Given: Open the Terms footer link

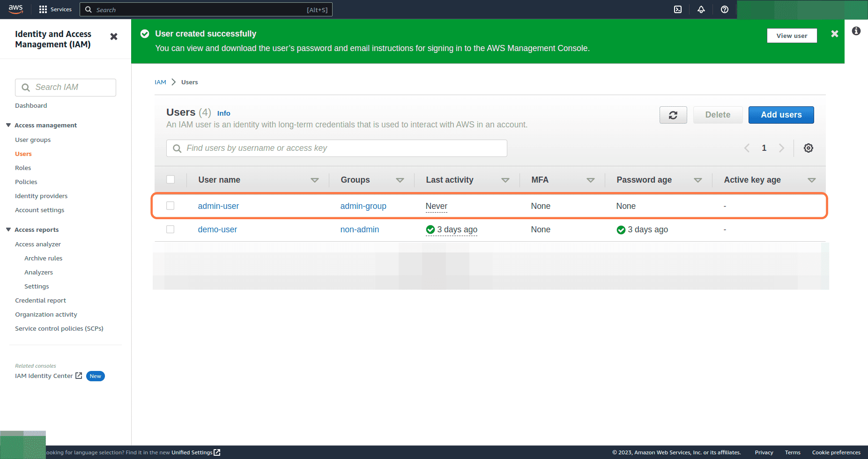Looking at the screenshot, I should [793, 452].
